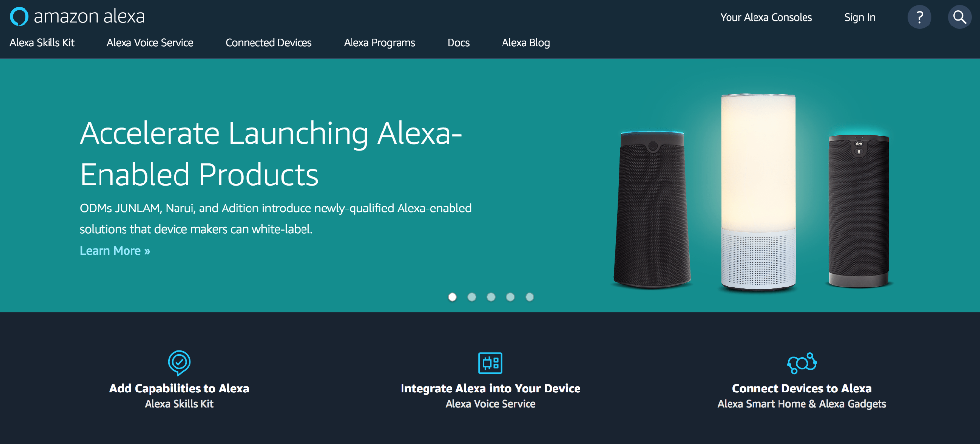This screenshot has width=980, height=444.
Task: Select the first carousel dot
Action: [x=452, y=297]
